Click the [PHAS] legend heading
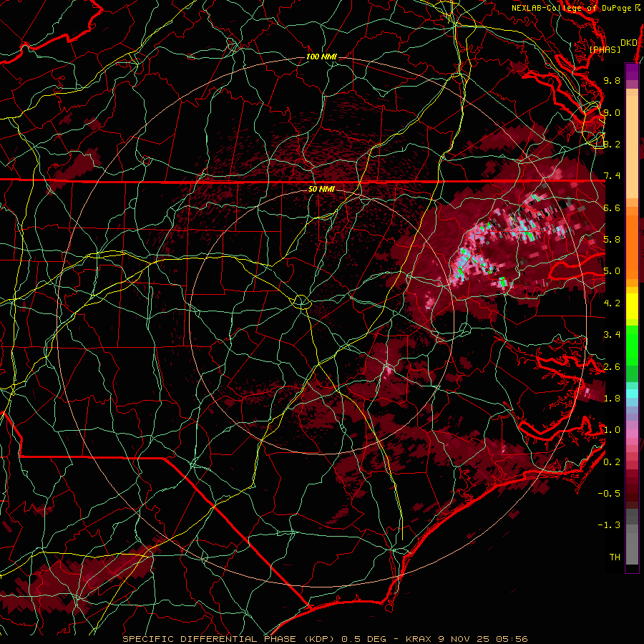 point(605,49)
